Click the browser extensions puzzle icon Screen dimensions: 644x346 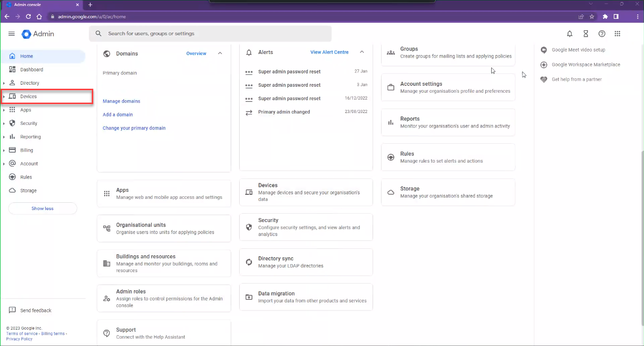tap(605, 16)
